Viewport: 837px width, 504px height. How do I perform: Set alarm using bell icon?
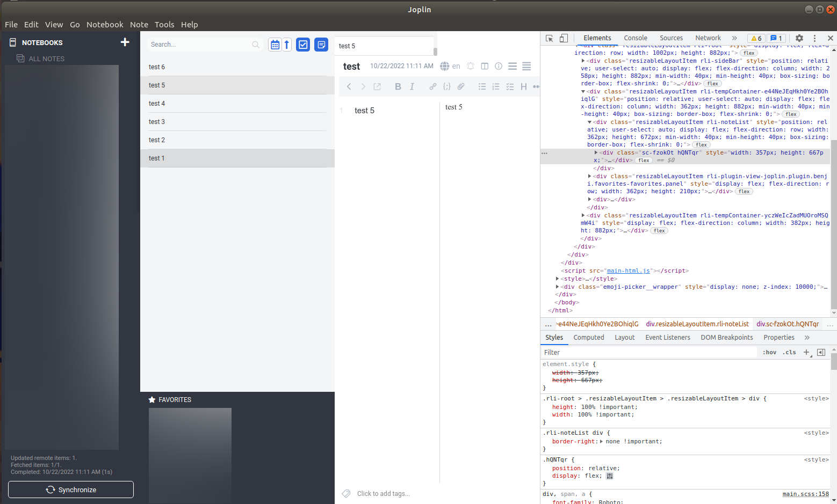coord(471,66)
